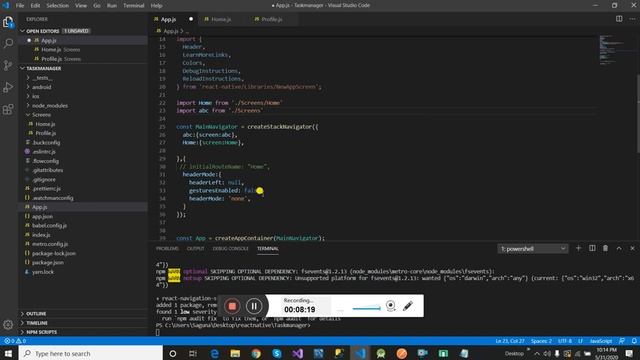Click the editor minimap preview
Image resolution: width=640 pixels, height=360 pixels.
pyautogui.click(x=611, y=50)
